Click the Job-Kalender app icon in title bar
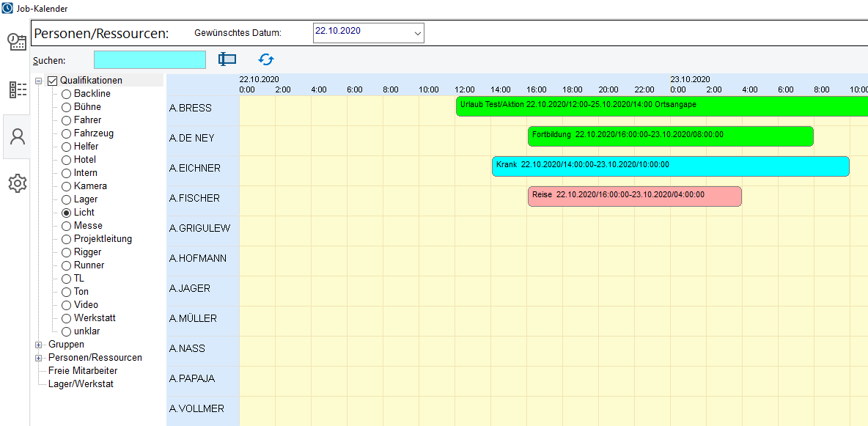 (x=8, y=8)
